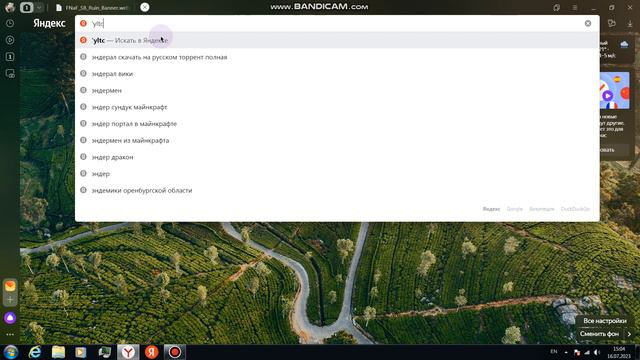Open the tabs counter icon in left sidebar
The width and height of the screenshot is (640, 360).
point(10,57)
